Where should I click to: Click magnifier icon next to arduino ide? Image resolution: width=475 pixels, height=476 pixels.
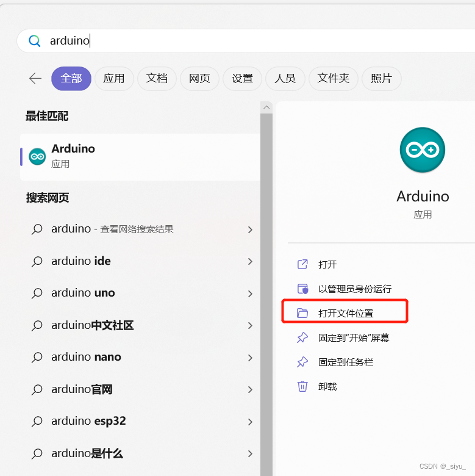(37, 261)
